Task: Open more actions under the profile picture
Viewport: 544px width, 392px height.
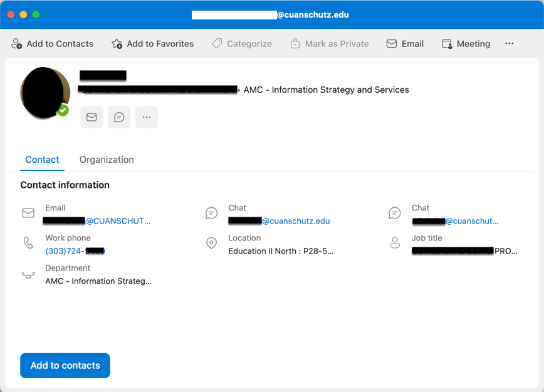Action: point(147,117)
